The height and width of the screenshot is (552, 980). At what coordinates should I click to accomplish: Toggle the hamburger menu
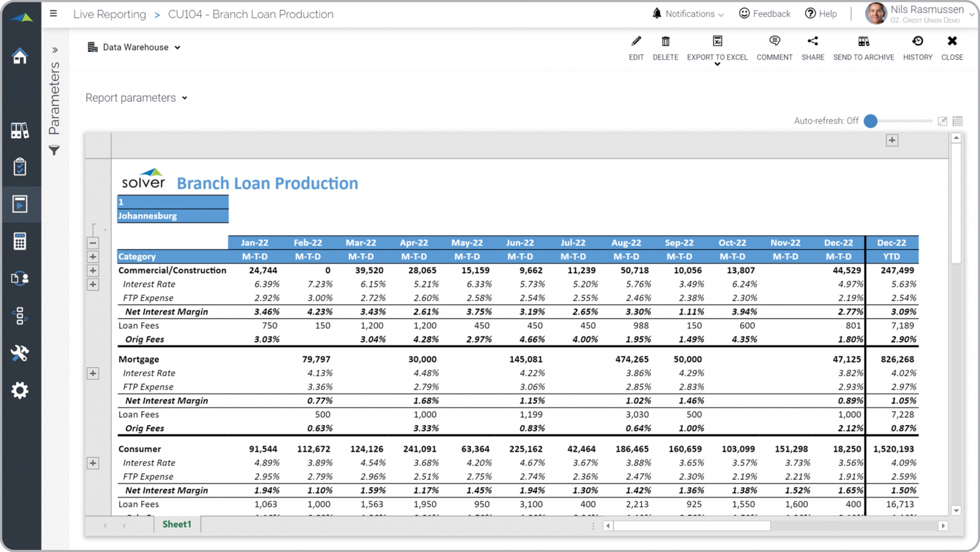click(x=54, y=14)
